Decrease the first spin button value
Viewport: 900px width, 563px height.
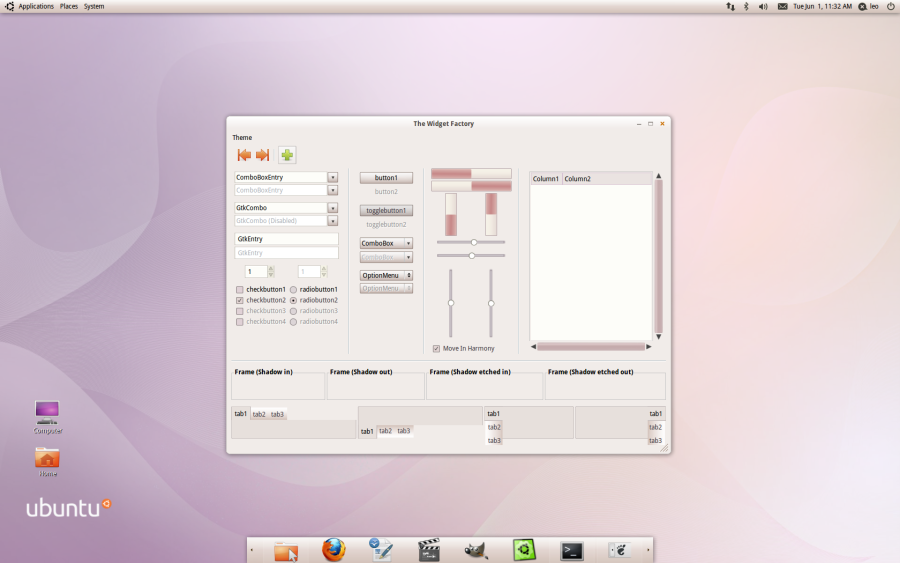(271, 274)
